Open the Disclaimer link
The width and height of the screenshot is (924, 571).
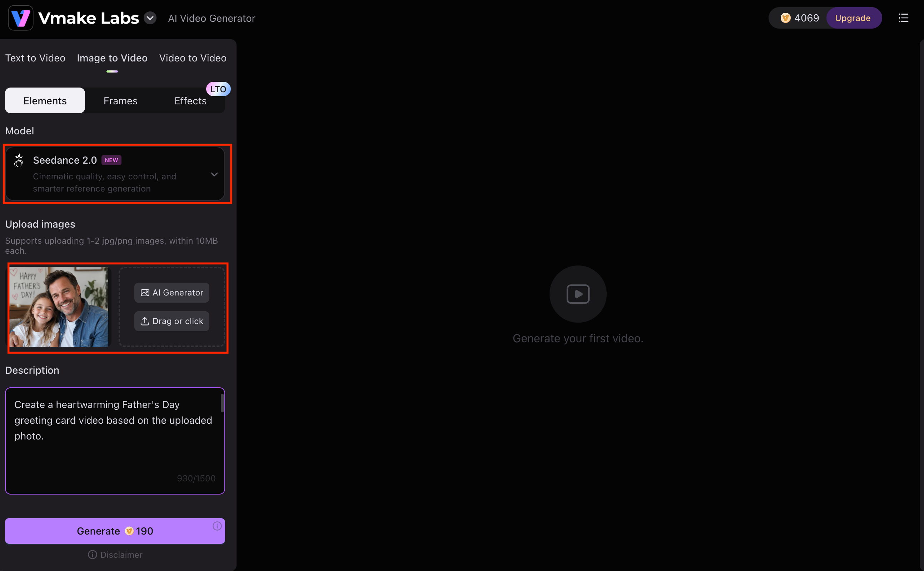pos(115,554)
